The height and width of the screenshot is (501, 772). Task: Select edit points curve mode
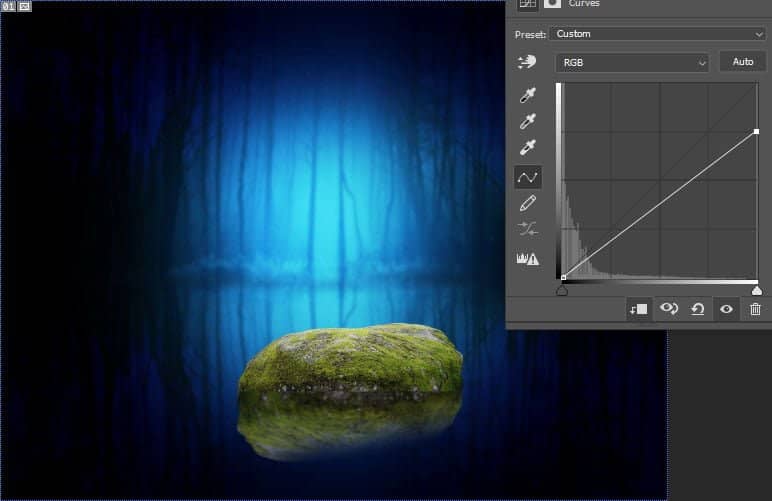pyautogui.click(x=528, y=177)
